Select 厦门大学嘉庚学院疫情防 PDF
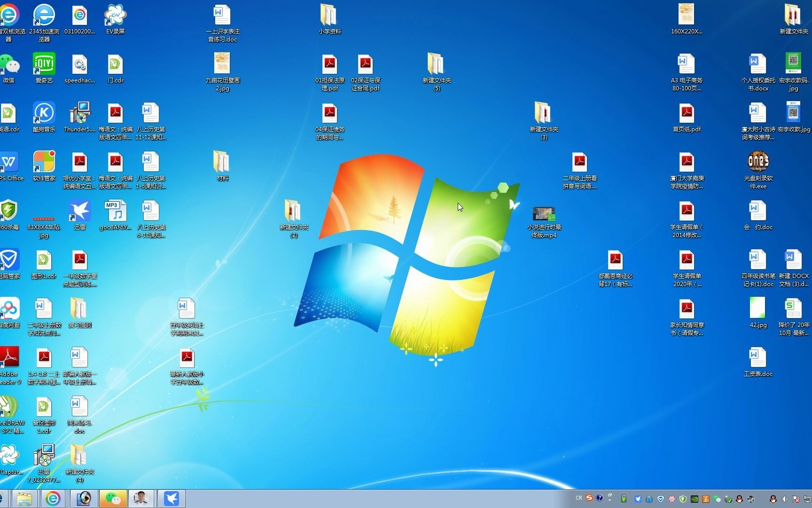Screen dimensions: 812x508 (687, 170)
